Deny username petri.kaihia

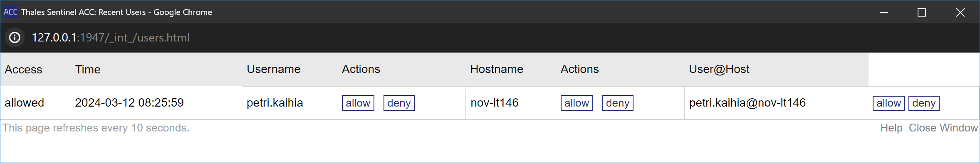[399, 103]
